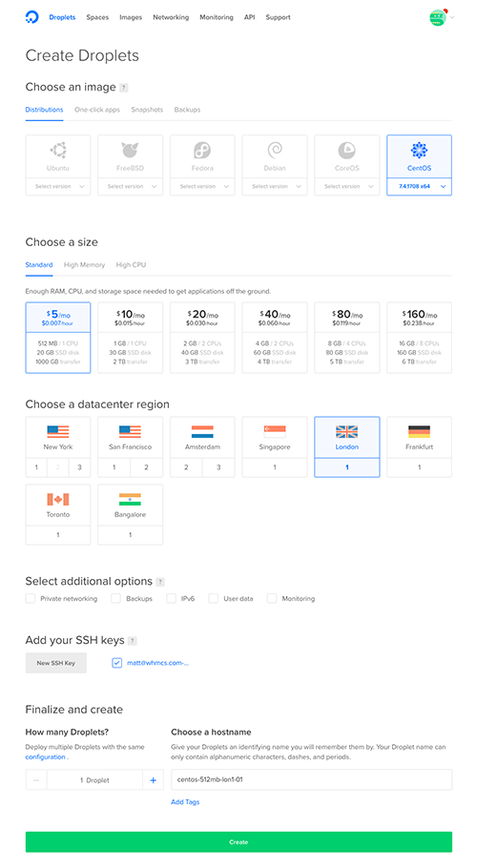Click the hostname input field
The width and height of the screenshot is (477, 868).
tap(312, 779)
